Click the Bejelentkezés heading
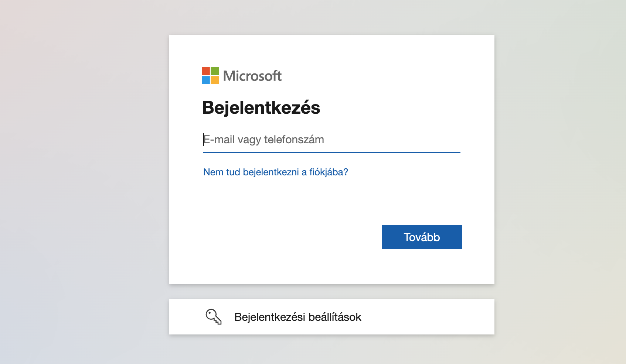626x364 pixels. coord(261,107)
